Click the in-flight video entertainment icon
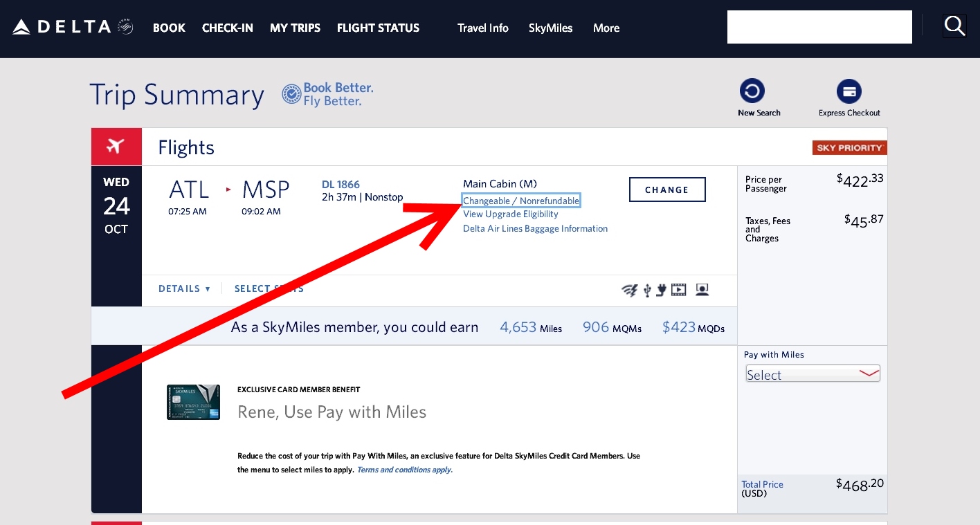Screen dimensions: 980x525 click(x=678, y=289)
